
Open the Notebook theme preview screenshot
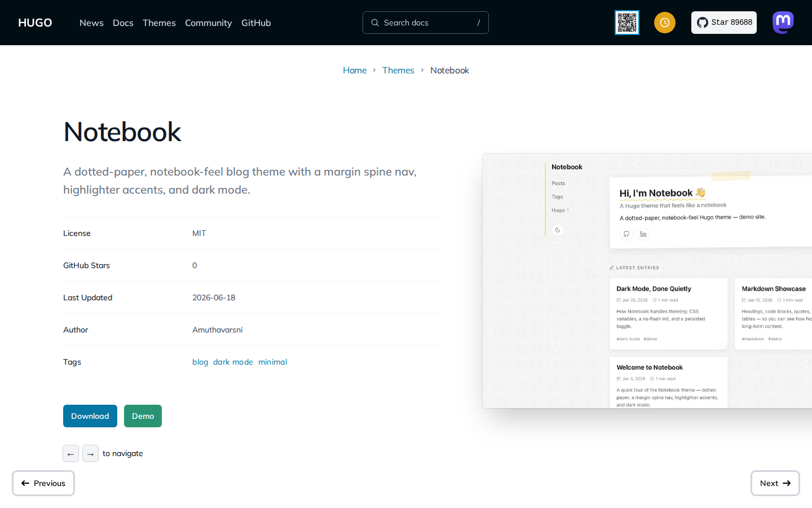click(647, 281)
